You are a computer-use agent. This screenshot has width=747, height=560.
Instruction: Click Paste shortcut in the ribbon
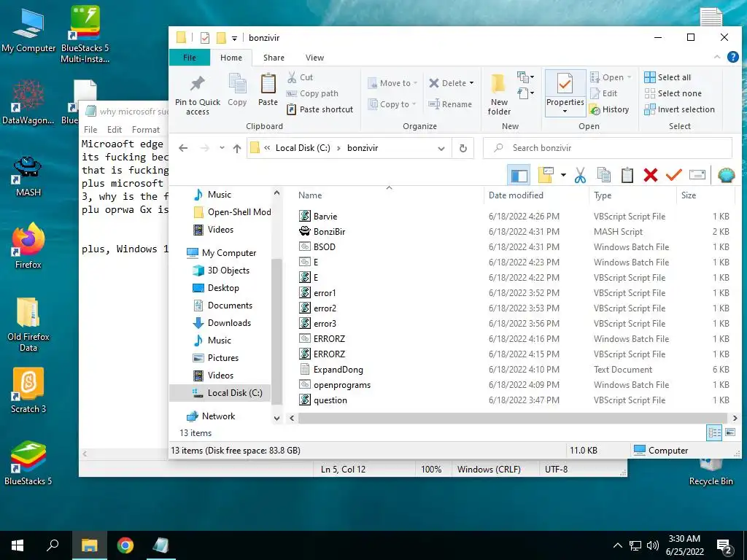pos(320,109)
